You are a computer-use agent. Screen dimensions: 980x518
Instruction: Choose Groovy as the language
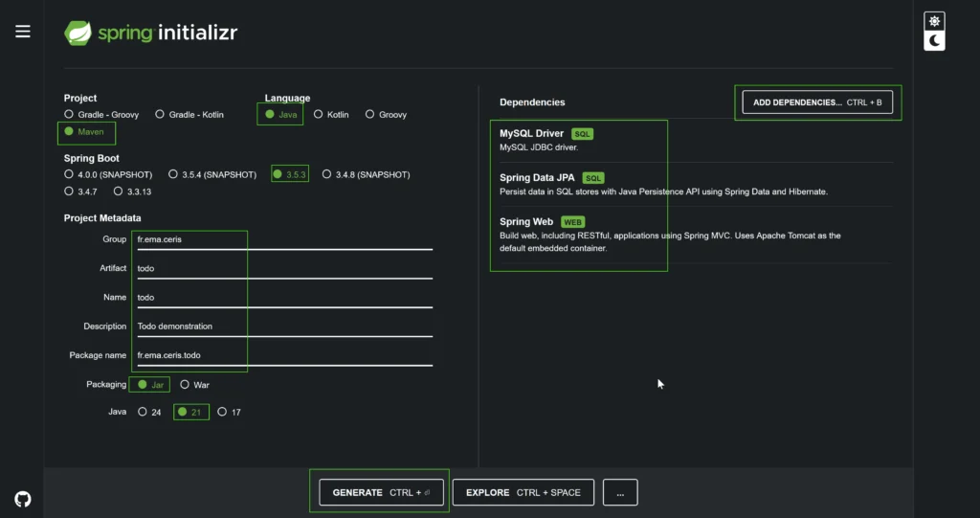pos(387,115)
